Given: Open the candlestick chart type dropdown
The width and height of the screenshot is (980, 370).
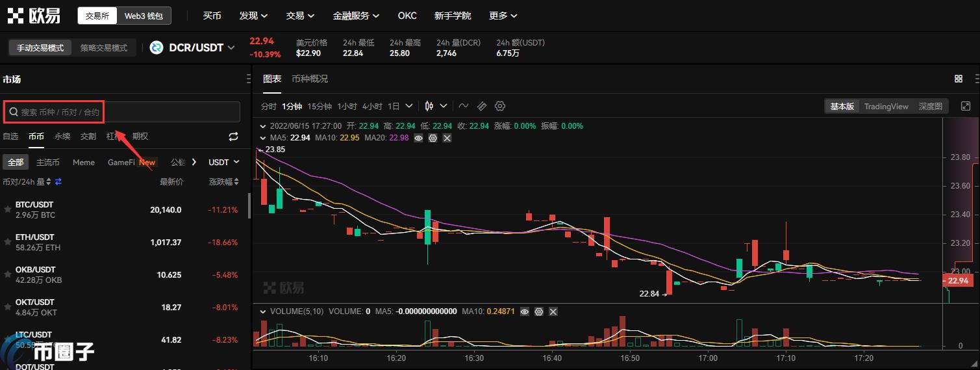Looking at the screenshot, I should 436,106.
